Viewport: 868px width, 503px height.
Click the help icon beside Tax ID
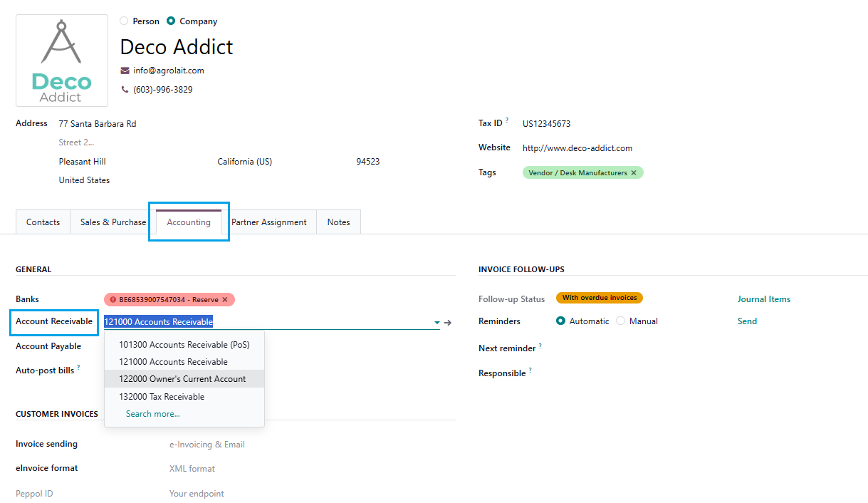click(507, 121)
